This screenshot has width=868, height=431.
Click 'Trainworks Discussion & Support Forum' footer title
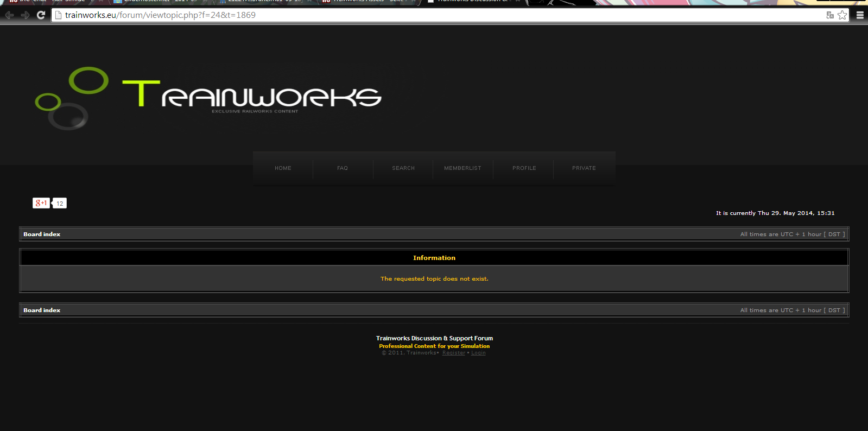click(x=434, y=338)
